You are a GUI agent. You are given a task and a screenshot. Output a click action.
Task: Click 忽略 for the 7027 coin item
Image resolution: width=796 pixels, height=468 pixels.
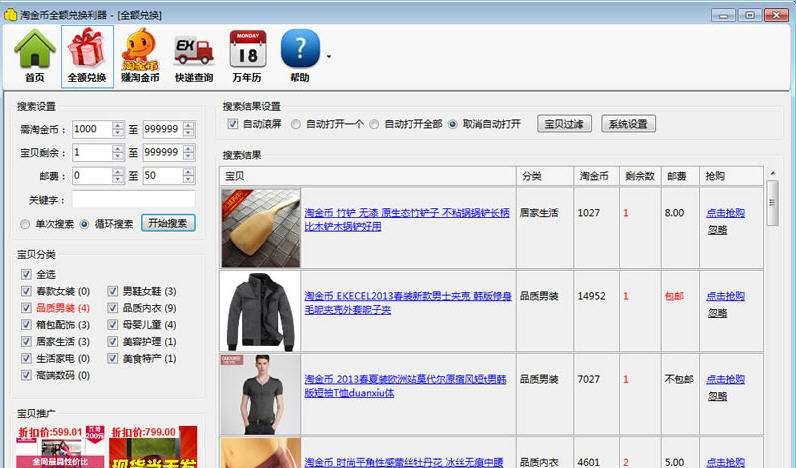tap(717, 396)
